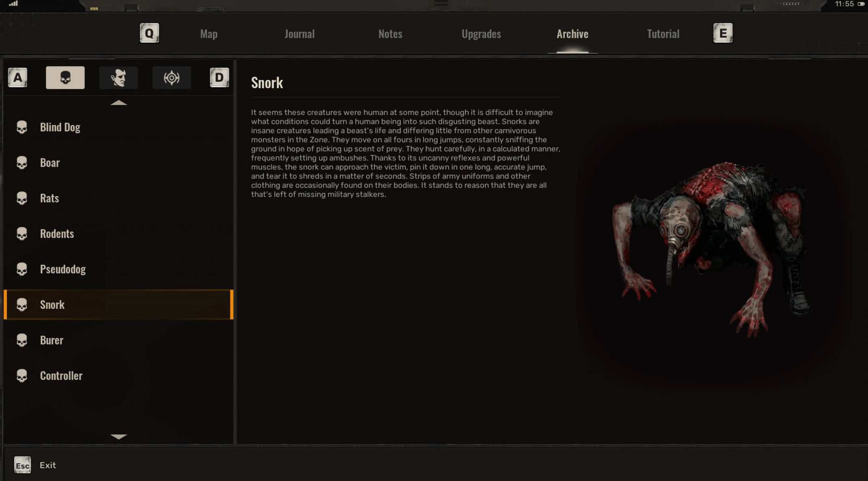Open the characters face category icon
The height and width of the screenshot is (481, 868).
118,78
